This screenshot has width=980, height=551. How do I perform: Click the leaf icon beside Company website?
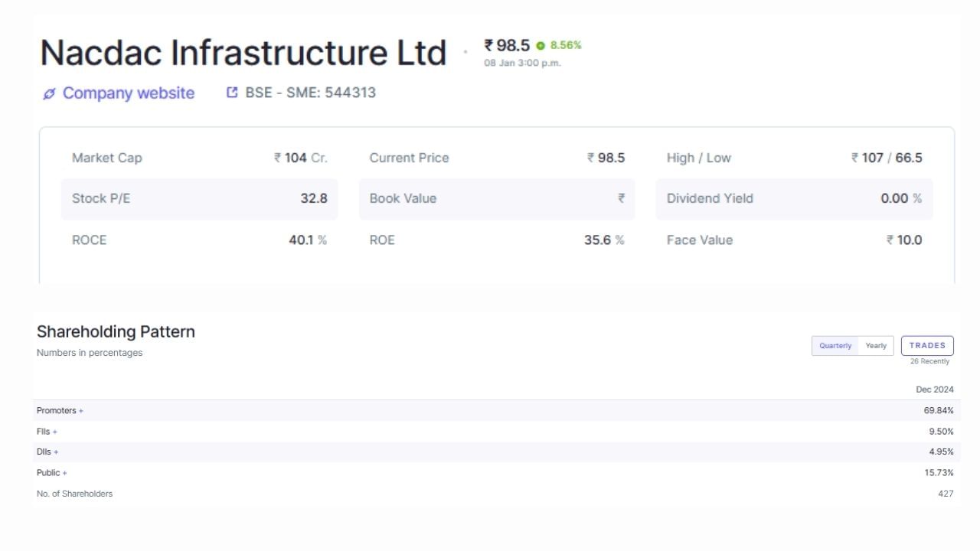49,93
